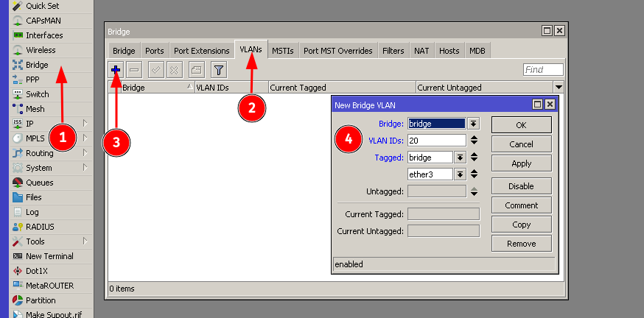Open the ether3 tagged port dropdown

click(461, 174)
